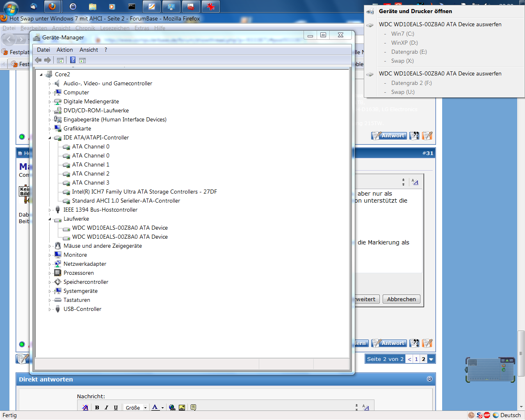The width and height of the screenshot is (525, 420).
Task: Eject second WDC WD10EALS drive with Datengrab 2
Action: (x=440, y=73)
